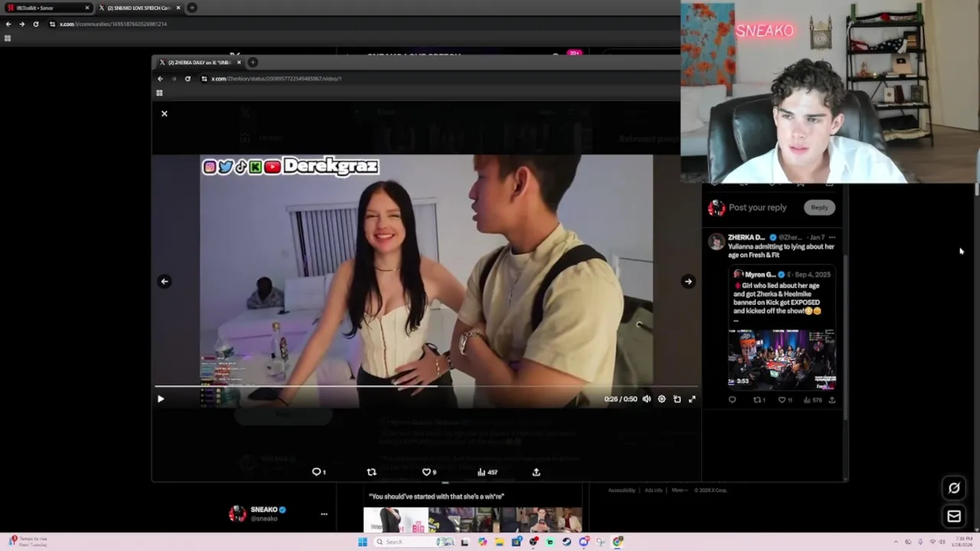Share the post below the video

[x=536, y=472]
